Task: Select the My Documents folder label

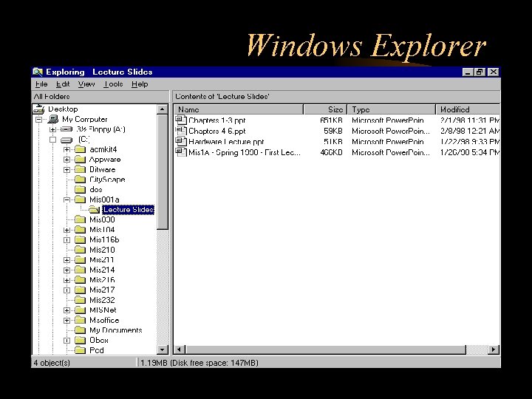Action: coord(116,330)
